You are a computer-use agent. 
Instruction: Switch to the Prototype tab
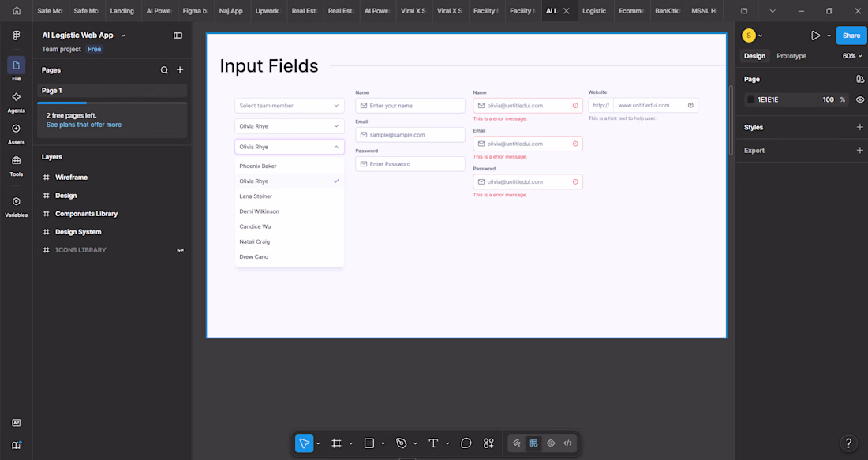[x=791, y=56]
